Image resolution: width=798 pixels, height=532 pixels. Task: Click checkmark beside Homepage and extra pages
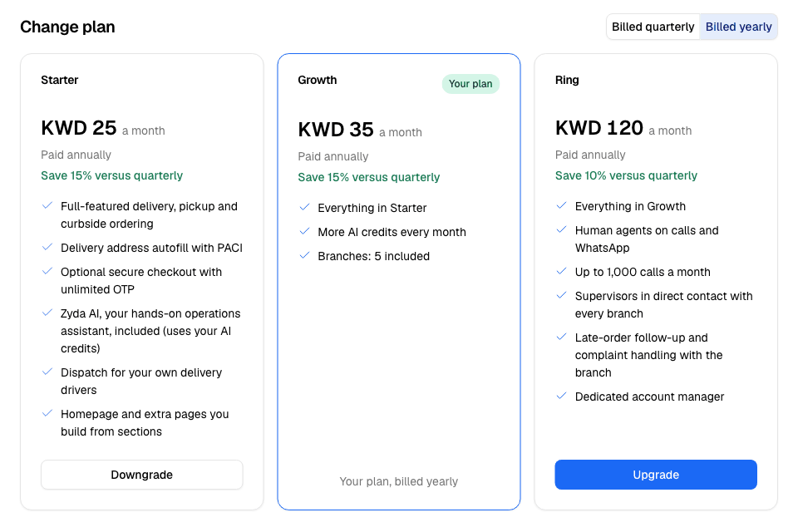pyautogui.click(x=47, y=413)
